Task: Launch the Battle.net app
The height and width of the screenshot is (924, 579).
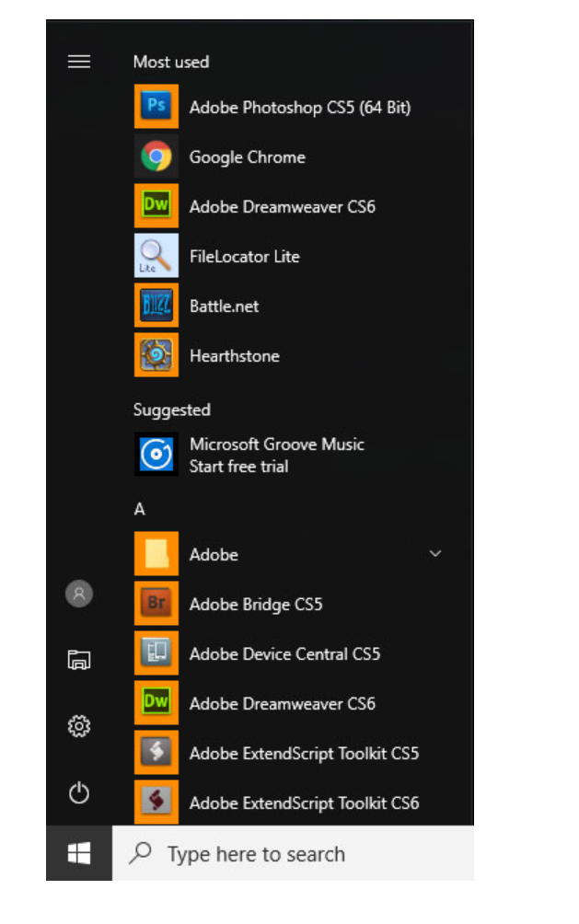Action: click(x=224, y=306)
